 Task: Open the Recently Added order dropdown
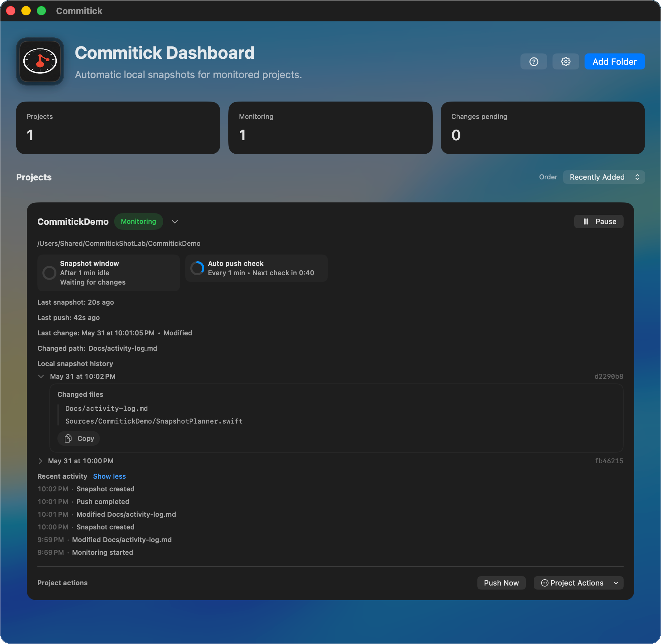point(604,177)
